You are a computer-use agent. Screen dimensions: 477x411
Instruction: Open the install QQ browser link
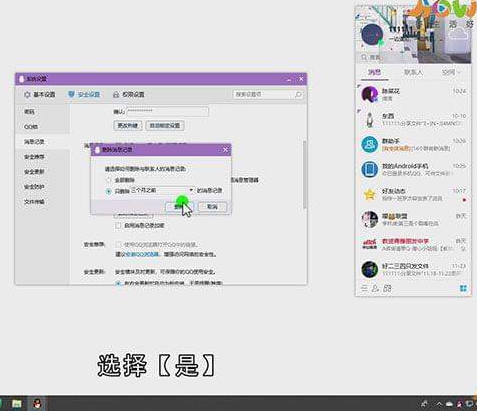143,254
